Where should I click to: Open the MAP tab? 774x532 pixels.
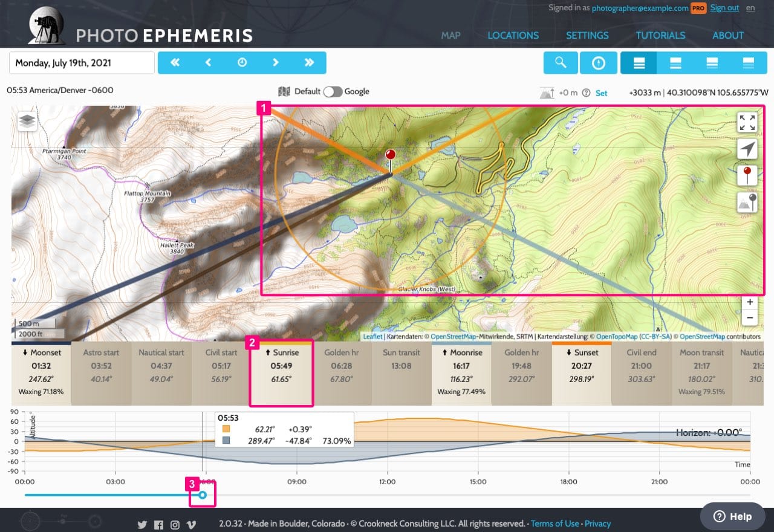coord(450,35)
